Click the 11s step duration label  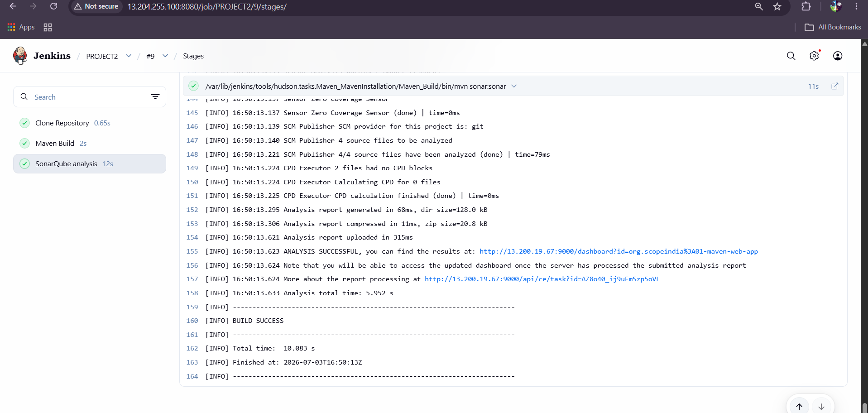pos(813,86)
